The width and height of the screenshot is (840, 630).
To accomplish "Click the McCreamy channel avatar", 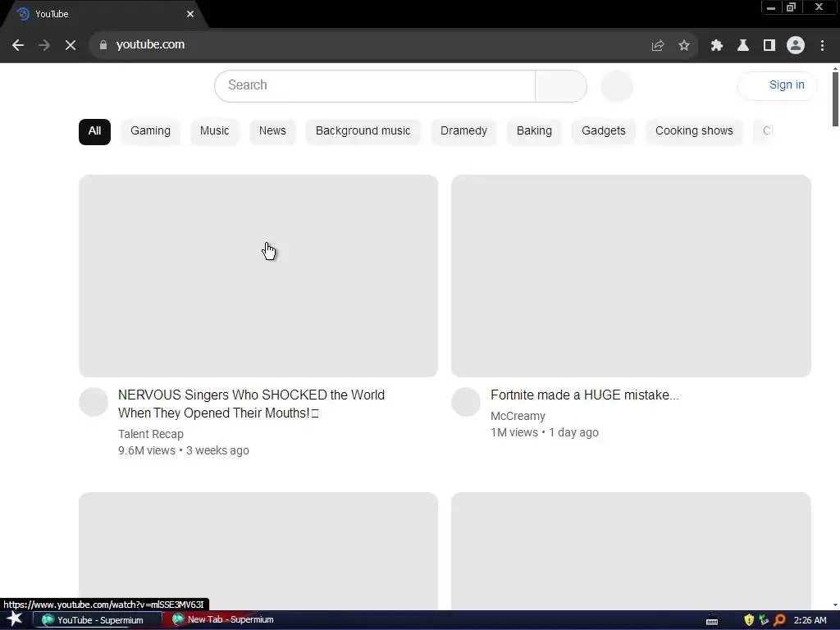I will point(466,402).
